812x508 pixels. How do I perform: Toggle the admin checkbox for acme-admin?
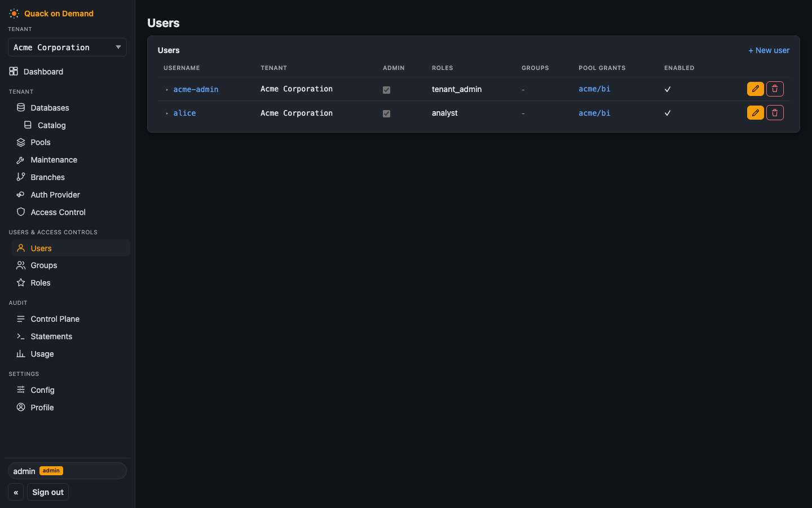click(386, 90)
